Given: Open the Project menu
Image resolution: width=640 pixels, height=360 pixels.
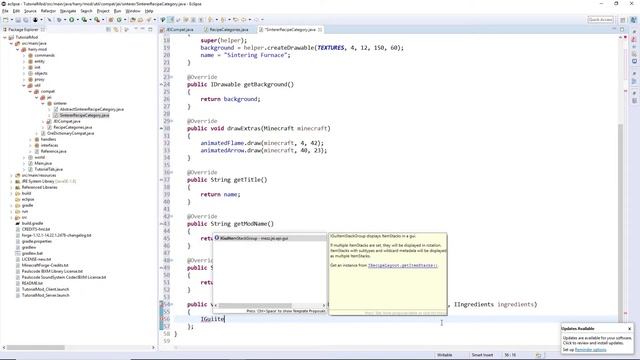Looking at the screenshot, I should 103,11.
